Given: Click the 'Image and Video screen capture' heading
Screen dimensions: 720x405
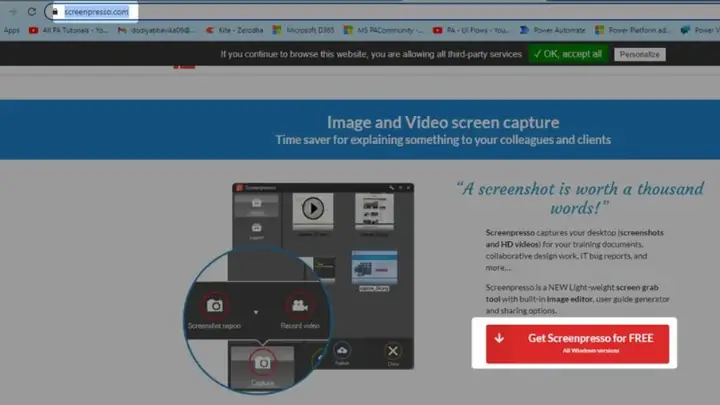Looking at the screenshot, I should pyautogui.click(x=443, y=122).
